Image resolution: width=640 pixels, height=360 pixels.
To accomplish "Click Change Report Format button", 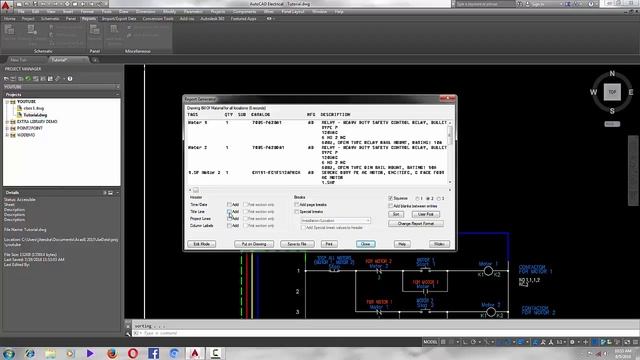I will click(x=416, y=224).
